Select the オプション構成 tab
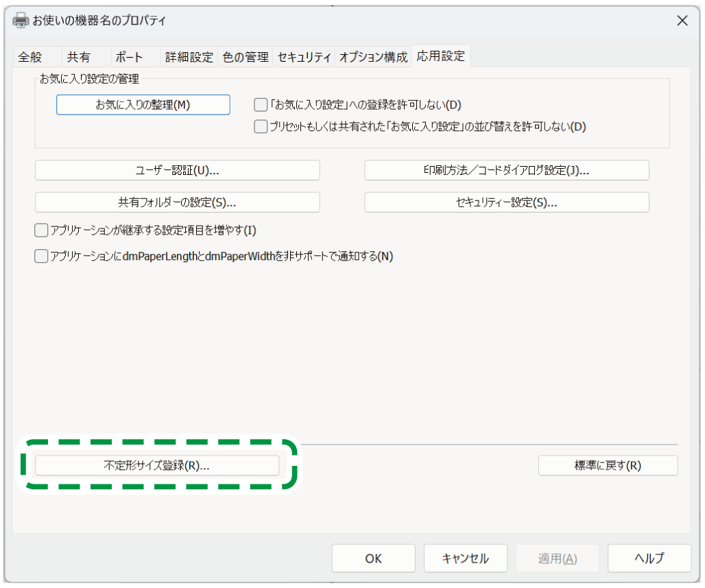This screenshot has height=588, width=705. click(373, 58)
